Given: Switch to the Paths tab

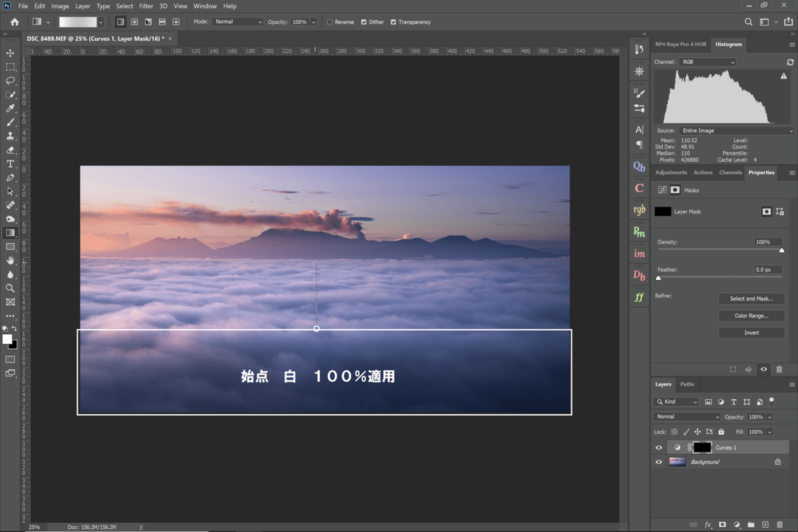Looking at the screenshot, I should [x=687, y=384].
